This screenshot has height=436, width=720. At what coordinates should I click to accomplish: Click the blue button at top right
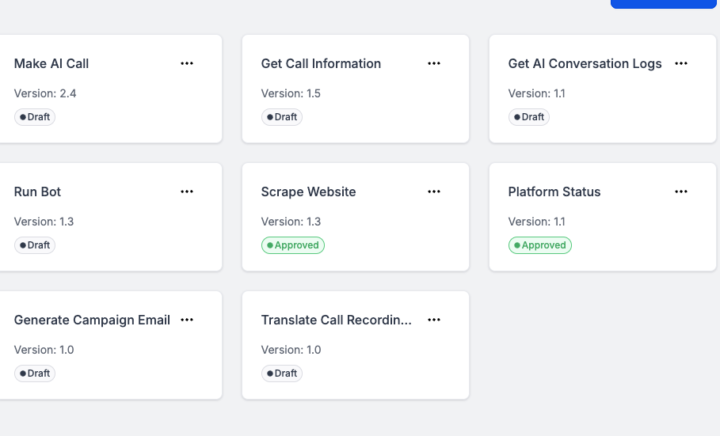click(665, 3)
